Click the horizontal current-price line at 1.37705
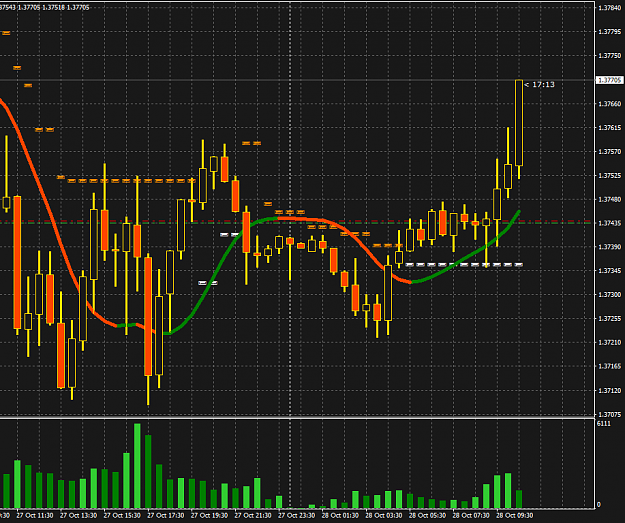 tap(297, 80)
